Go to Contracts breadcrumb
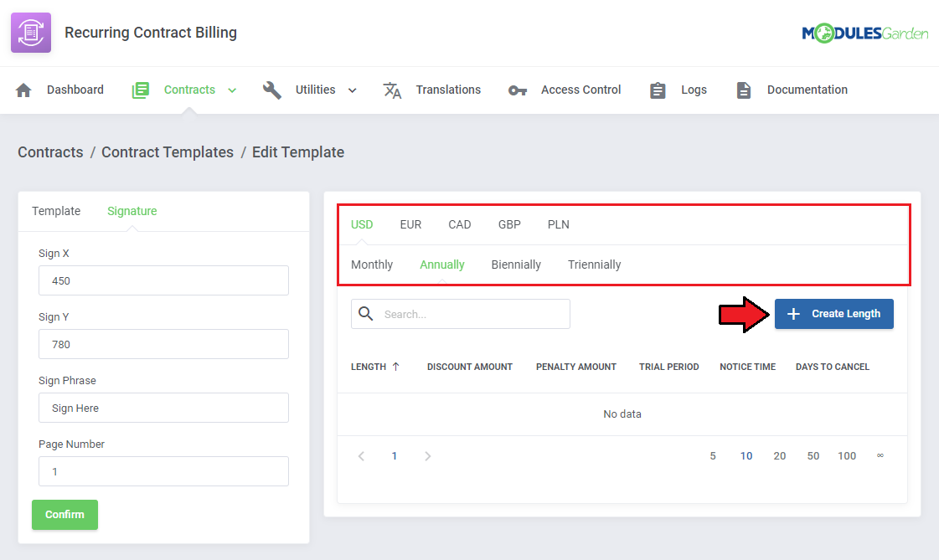 click(50, 152)
